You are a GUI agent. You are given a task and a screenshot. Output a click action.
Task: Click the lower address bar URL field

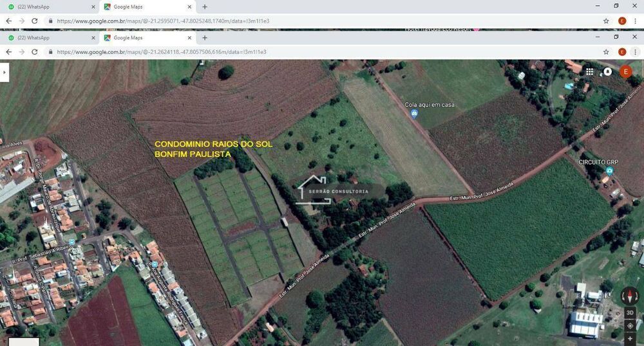coord(320,52)
